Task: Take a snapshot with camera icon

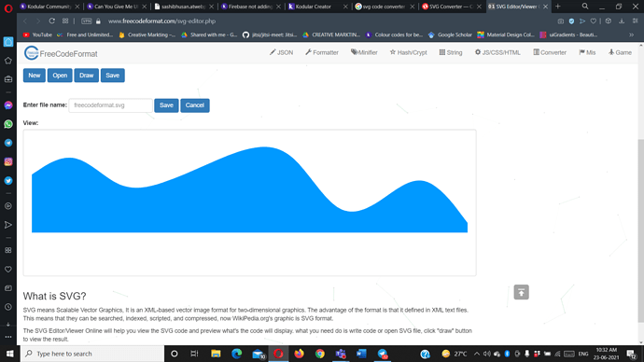Action: pyautogui.click(x=560, y=21)
